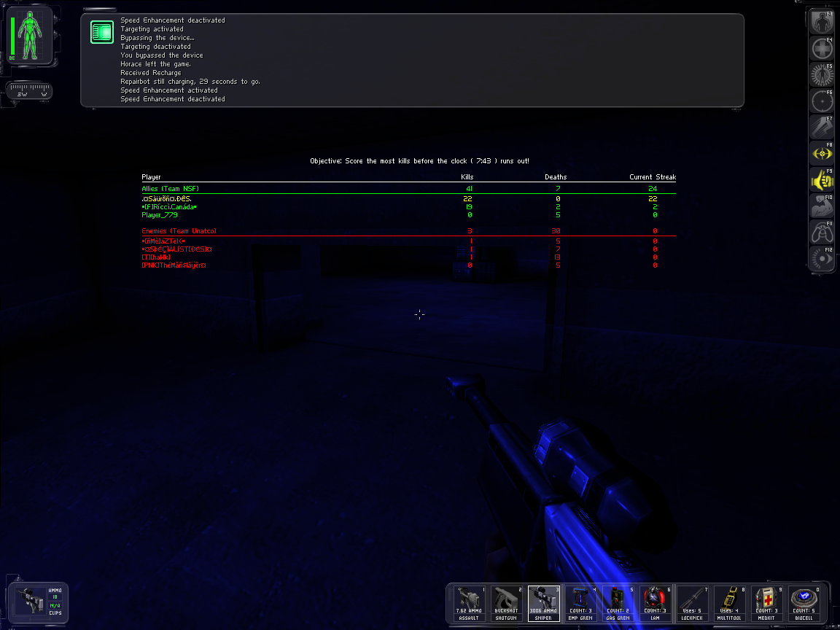Viewport: 840px width, 630px height.
Task: Select the 'Enemies (Team Unatco)' scoreboard row
Action: coord(409,231)
